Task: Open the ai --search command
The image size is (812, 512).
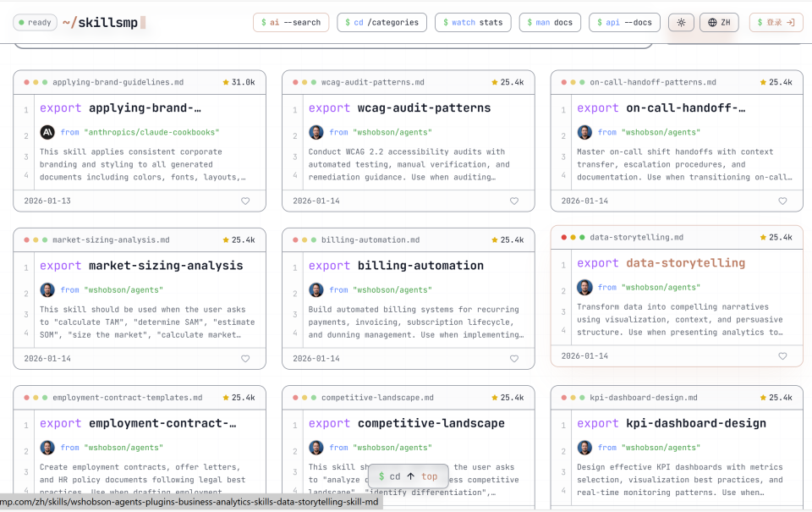Action: [x=291, y=23]
